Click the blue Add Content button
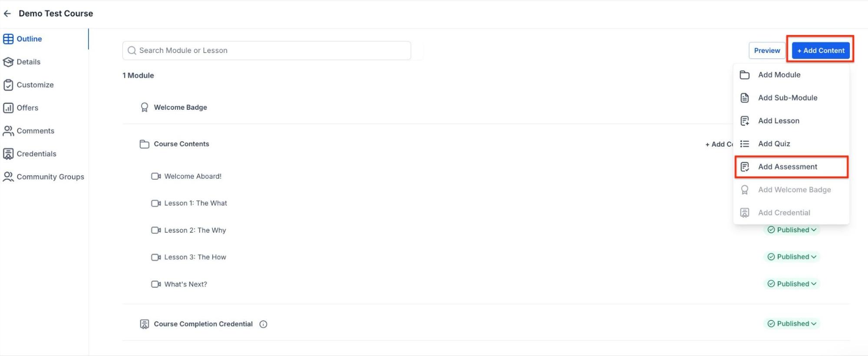This screenshot has width=868, height=356. (820, 50)
